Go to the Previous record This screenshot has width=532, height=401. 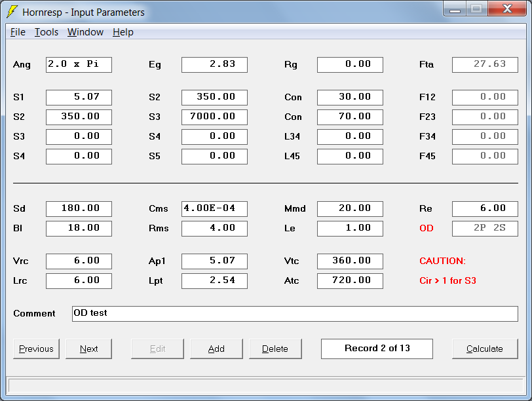pos(36,349)
